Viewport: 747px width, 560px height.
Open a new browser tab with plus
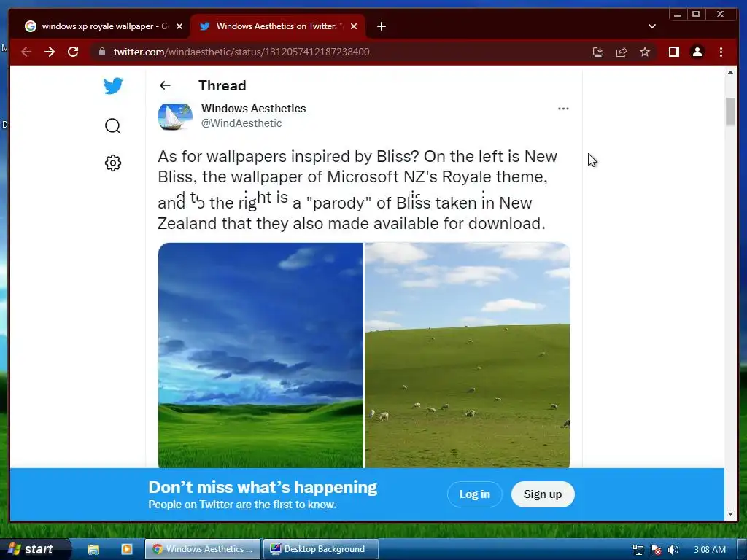381,26
